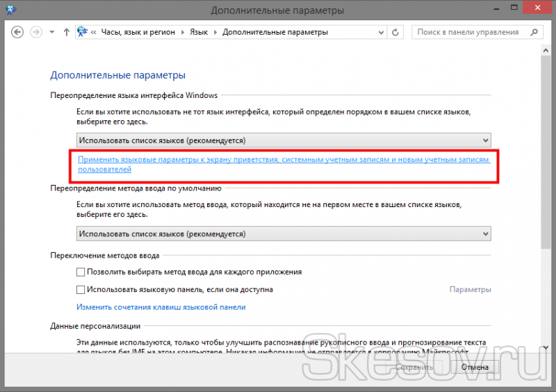Viewport: 556px width, 392px height.
Task: Open 'Применить языковые параметры к экрану приветствия' link
Action: [284, 164]
